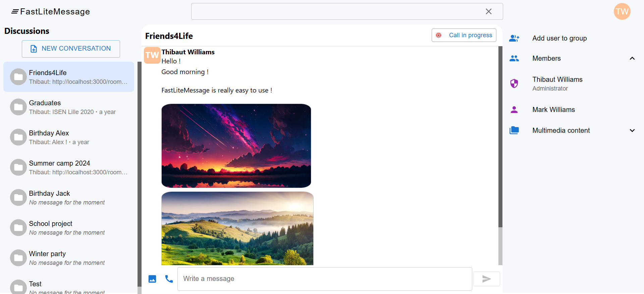This screenshot has height=294, width=644.
Task: Open the night sky image thumbnail
Action: [236, 145]
